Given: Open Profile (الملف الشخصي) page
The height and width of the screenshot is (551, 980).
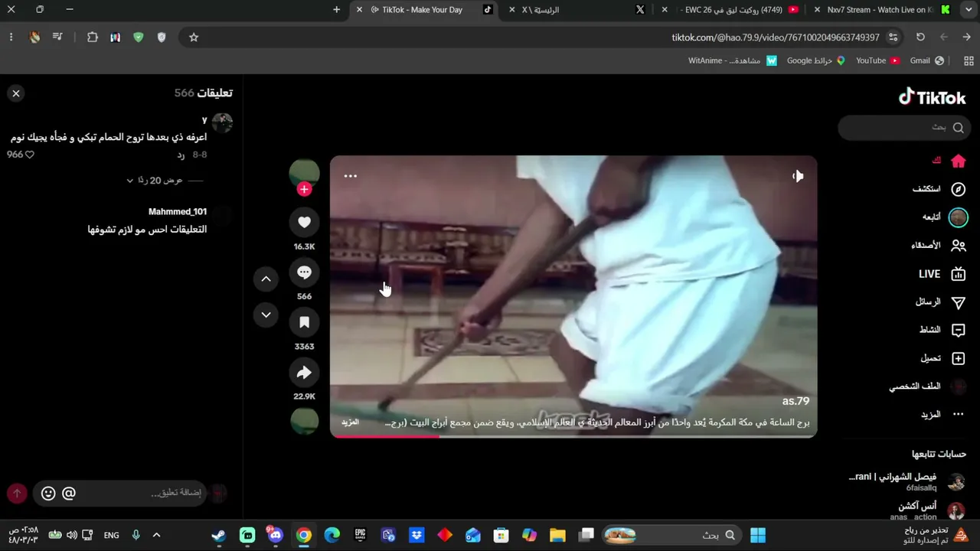Looking at the screenshot, I should pyautogui.click(x=927, y=386).
